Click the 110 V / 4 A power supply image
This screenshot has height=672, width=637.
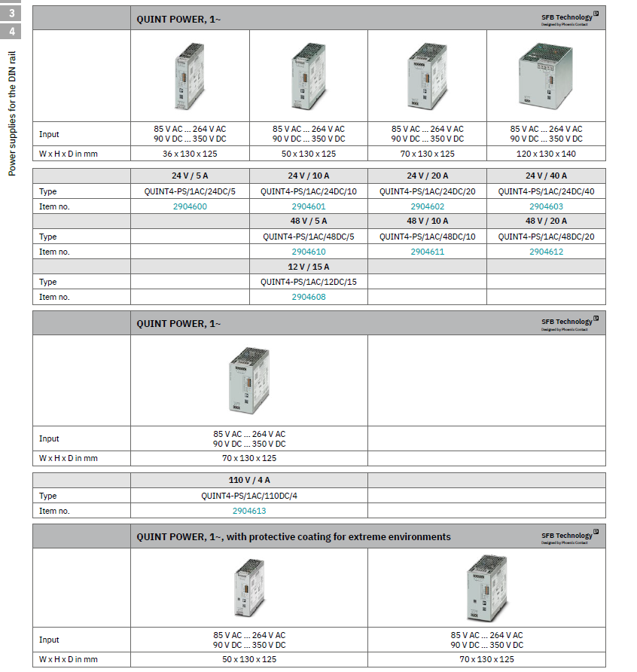pyautogui.click(x=249, y=380)
